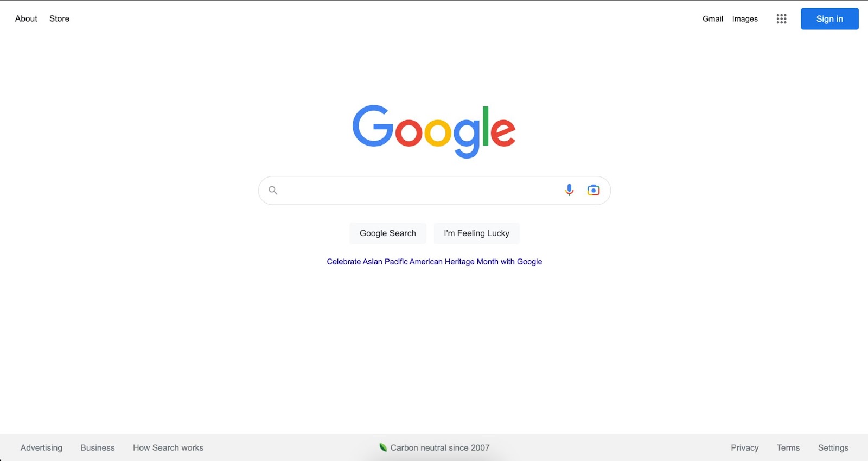Screen dimensions: 868x461
Task: Click the Google logo
Action: click(x=434, y=131)
